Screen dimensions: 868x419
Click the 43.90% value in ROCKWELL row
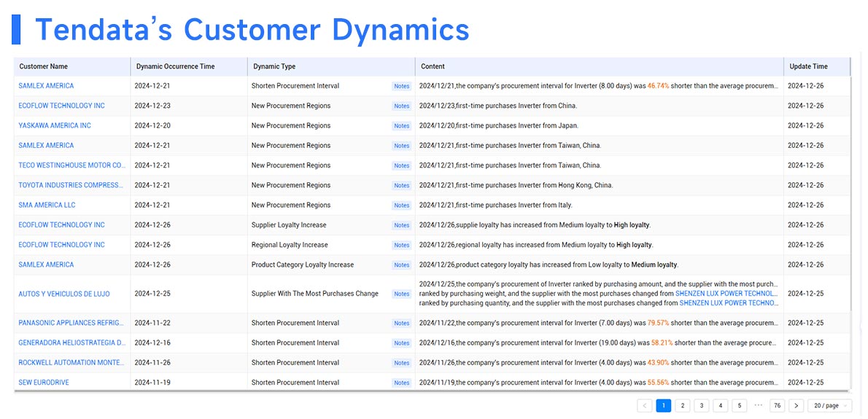point(658,363)
